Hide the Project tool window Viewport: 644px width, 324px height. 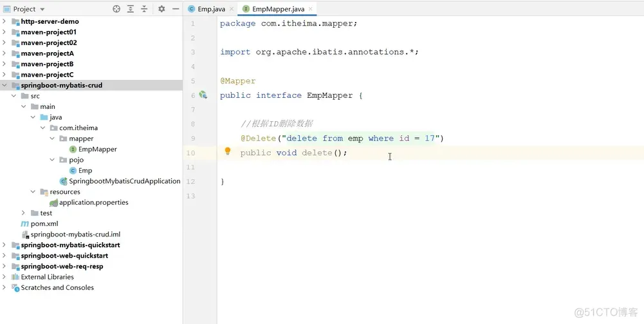click(176, 8)
